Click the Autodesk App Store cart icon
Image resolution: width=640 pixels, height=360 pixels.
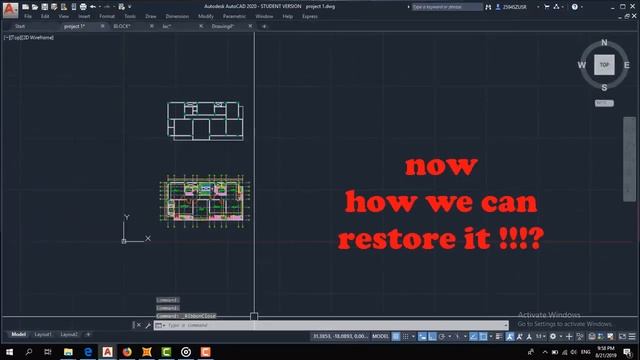(x=547, y=7)
